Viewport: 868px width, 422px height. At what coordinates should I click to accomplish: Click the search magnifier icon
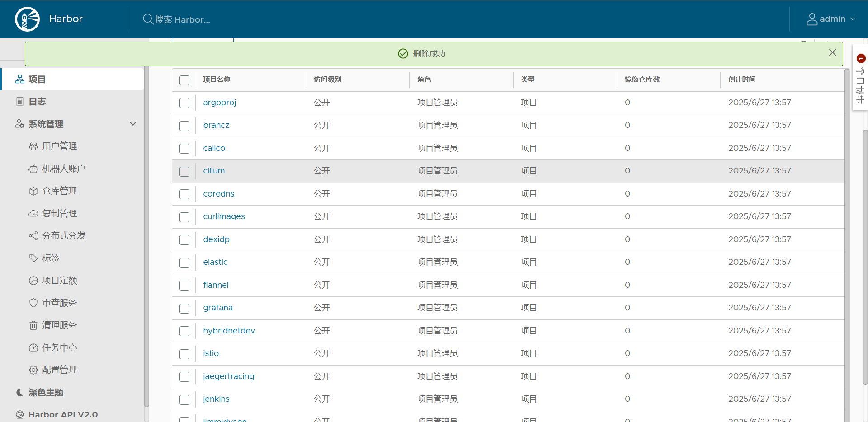coord(148,19)
